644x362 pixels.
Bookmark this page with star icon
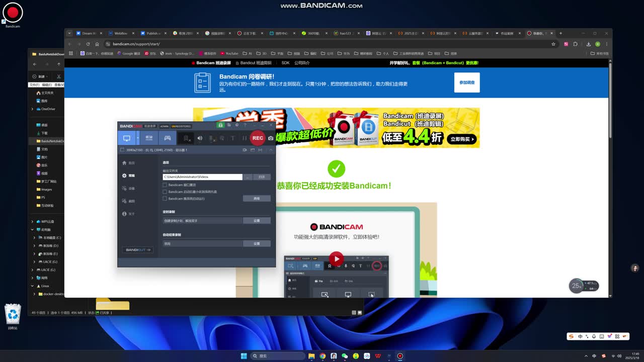click(553, 44)
